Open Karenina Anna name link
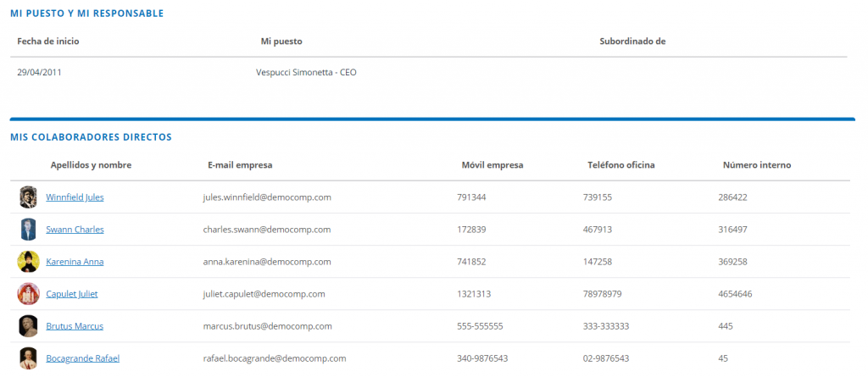Screen dimensions: 868x377 (75, 261)
